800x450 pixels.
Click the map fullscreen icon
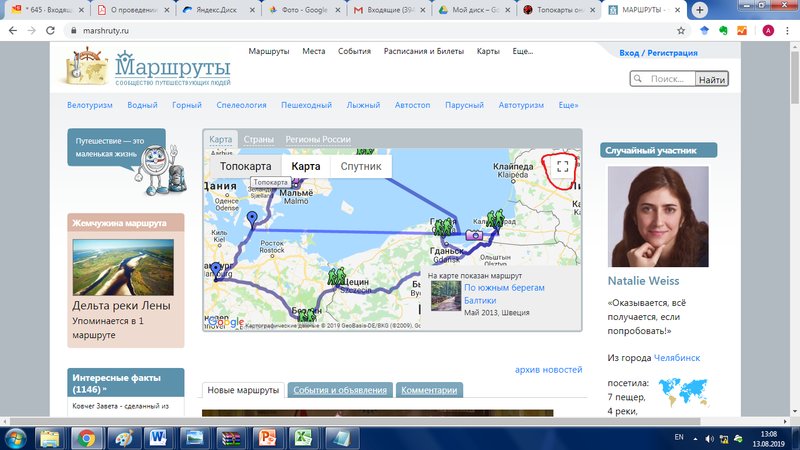tap(563, 167)
